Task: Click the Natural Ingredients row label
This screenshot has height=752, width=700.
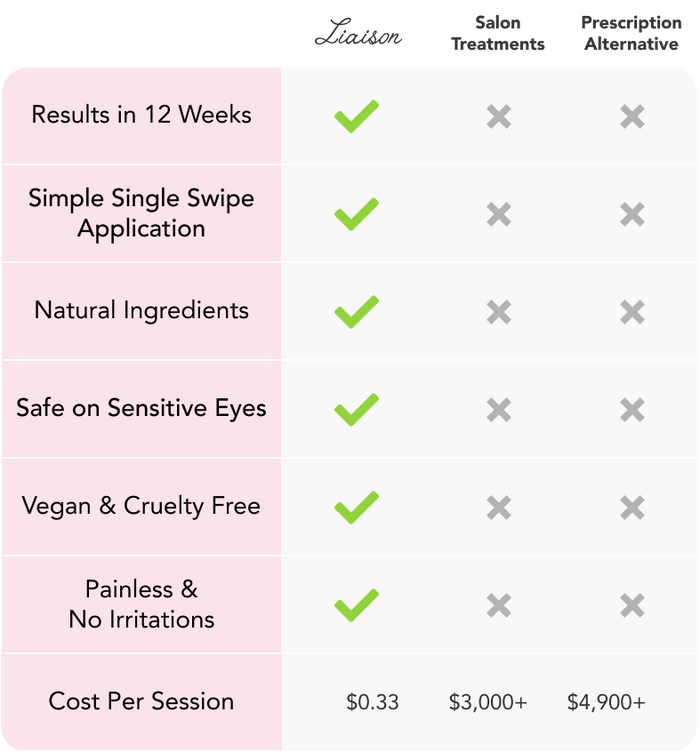Action: (x=141, y=310)
